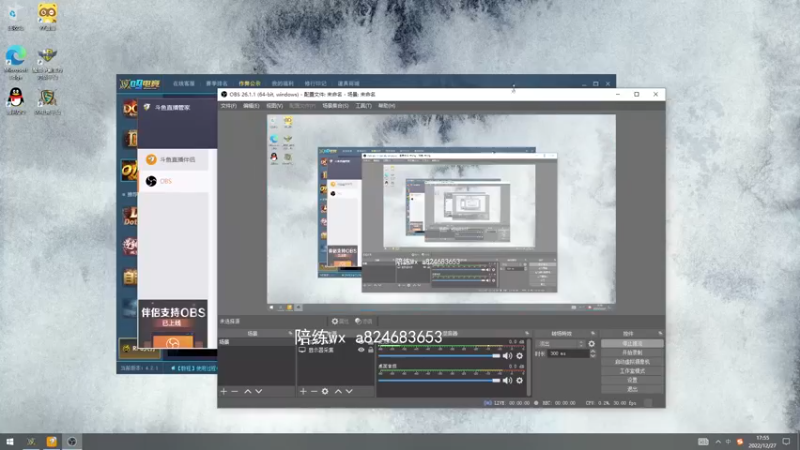This screenshot has height=450, width=800.
Task: Click the 300 ms duration input field
Action: (x=568, y=353)
